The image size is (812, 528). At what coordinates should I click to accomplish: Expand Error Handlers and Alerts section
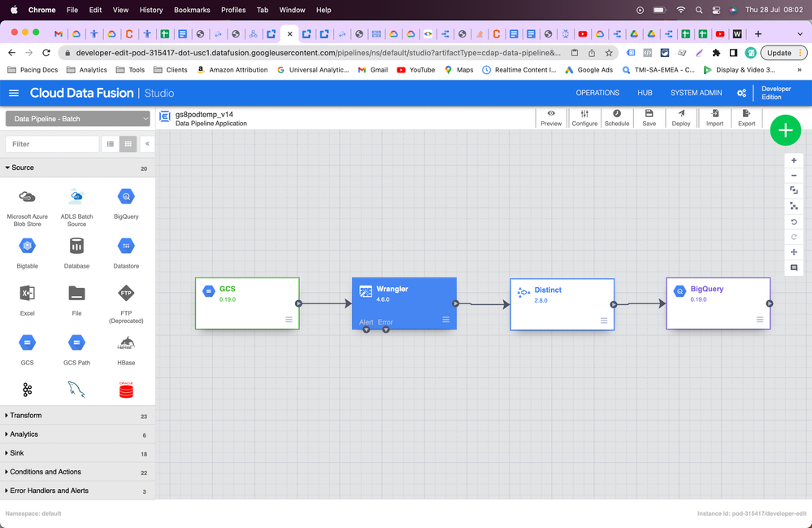point(78,491)
